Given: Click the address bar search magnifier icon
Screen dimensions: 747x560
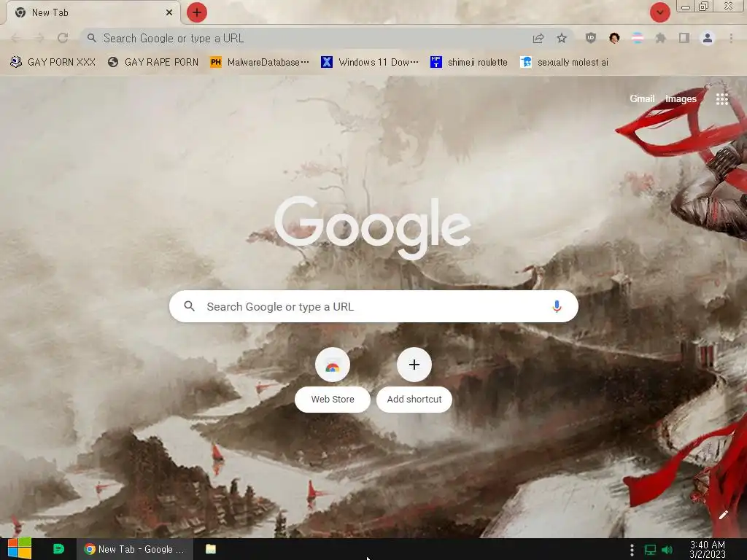Looking at the screenshot, I should (91, 38).
